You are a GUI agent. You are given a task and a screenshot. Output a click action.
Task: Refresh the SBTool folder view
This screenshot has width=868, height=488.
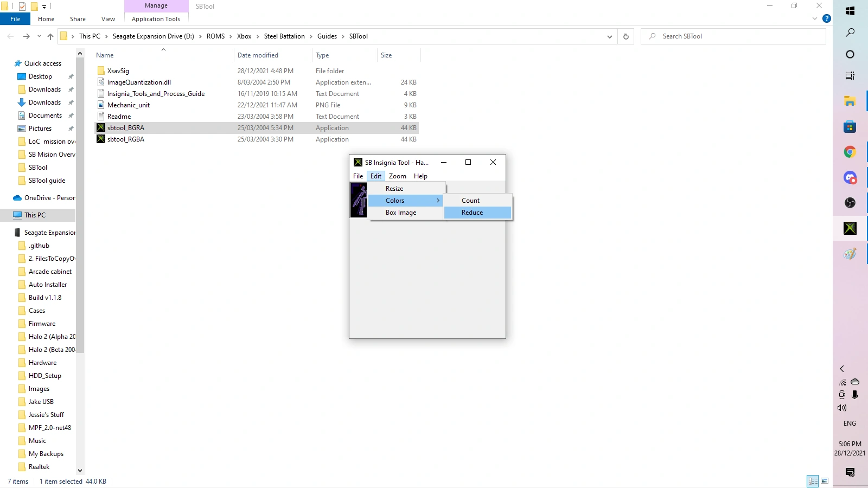click(626, 36)
